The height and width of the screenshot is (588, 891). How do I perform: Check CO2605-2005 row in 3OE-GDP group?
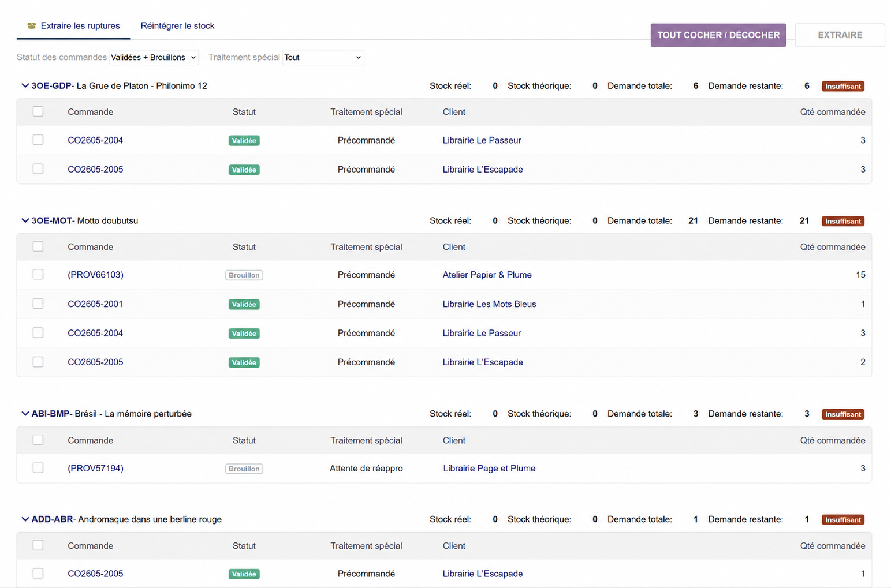point(38,169)
